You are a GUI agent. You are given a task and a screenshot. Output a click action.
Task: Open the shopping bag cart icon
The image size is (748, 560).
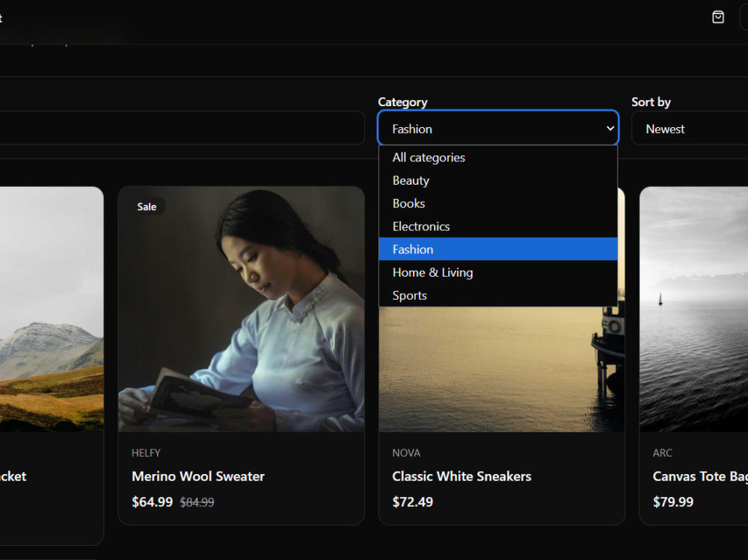point(718,17)
